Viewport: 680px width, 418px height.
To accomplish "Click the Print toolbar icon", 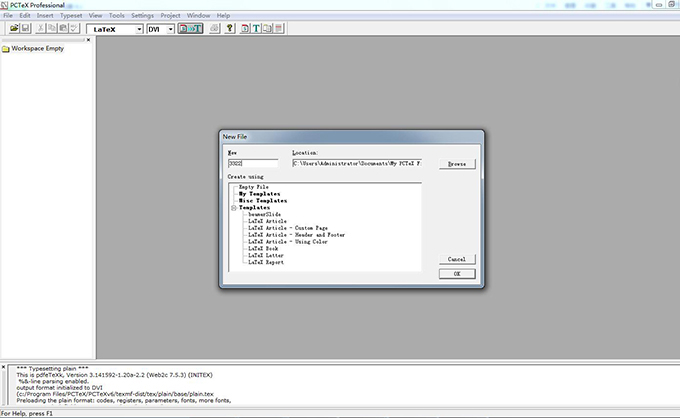I will pyautogui.click(x=214, y=29).
